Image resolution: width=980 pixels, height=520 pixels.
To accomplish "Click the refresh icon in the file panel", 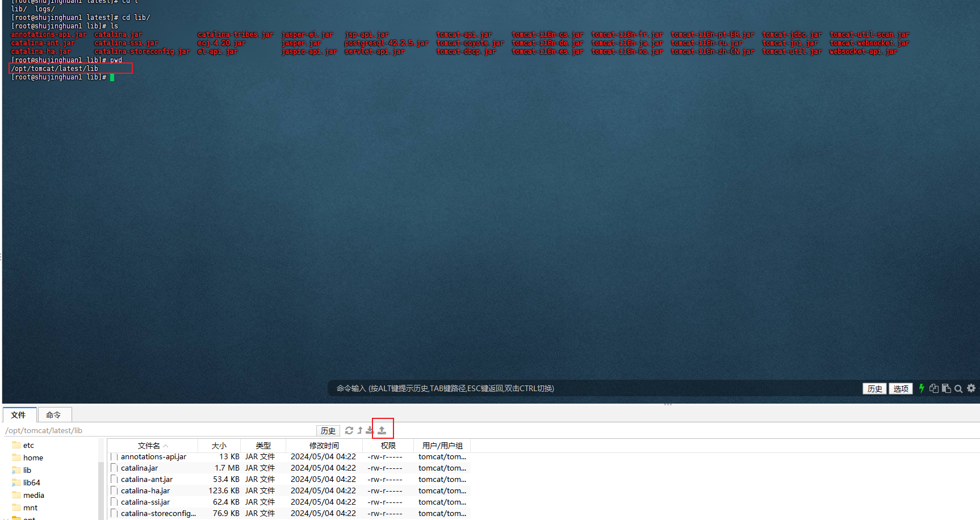I will tap(349, 430).
